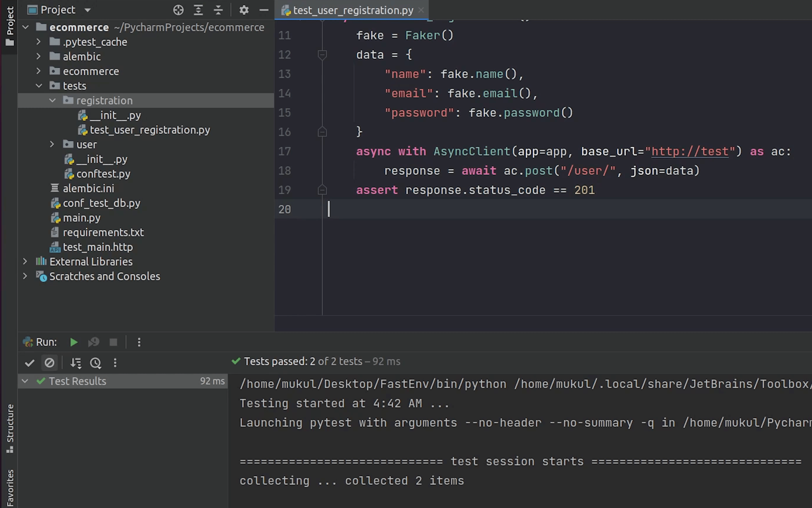Collapse the registration folder
This screenshot has width=812, height=508.
52,100
